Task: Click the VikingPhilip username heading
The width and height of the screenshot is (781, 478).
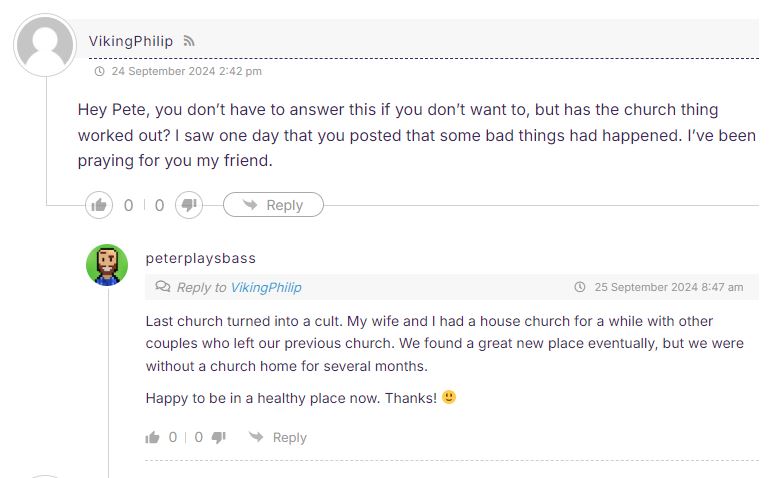Action: [x=131, y=41]
